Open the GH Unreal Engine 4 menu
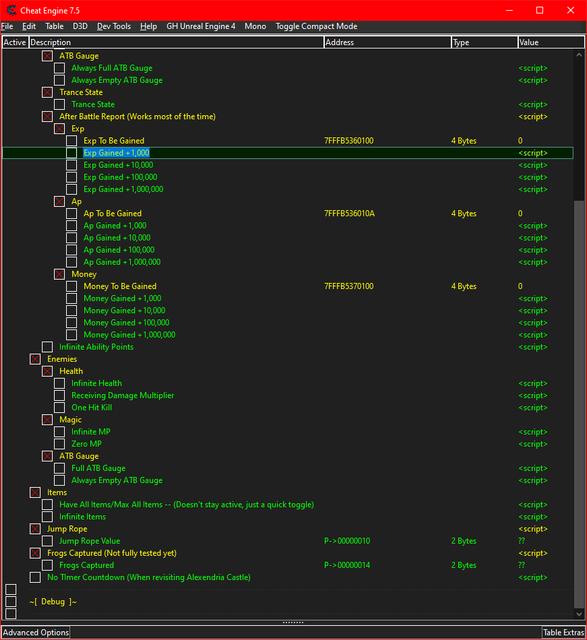Image resolution: width=587 pixels, height=640 pixels. tap(201, 27)
